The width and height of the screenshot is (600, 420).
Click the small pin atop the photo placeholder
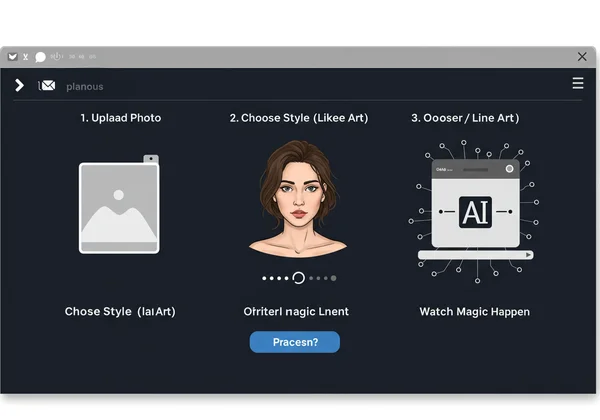(x=151, y=158)
